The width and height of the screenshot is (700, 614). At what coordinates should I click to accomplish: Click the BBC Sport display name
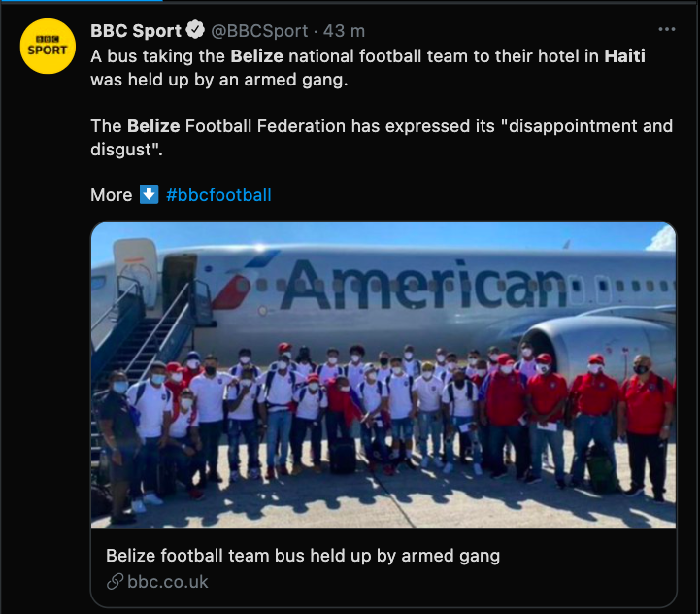[x=135, y=31]
